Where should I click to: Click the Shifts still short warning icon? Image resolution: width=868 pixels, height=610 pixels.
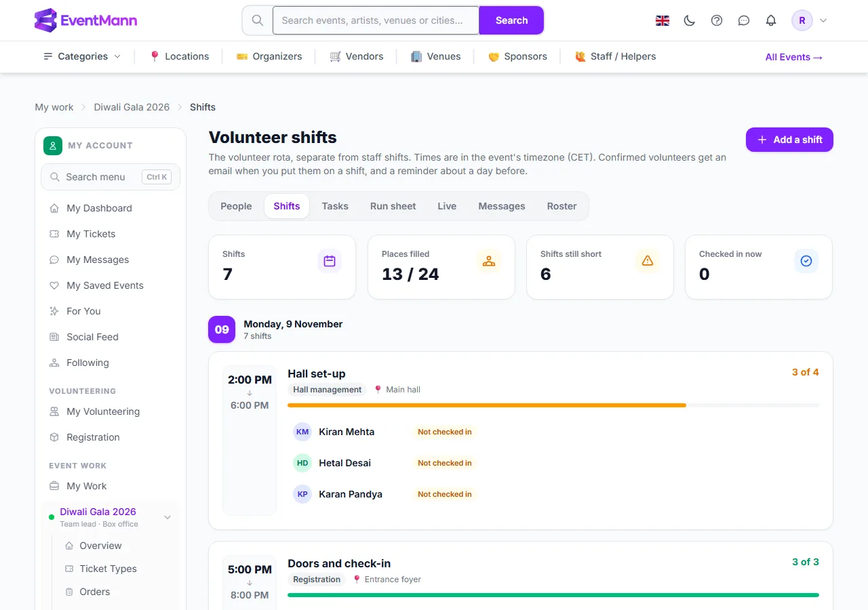tap(648, 261)
